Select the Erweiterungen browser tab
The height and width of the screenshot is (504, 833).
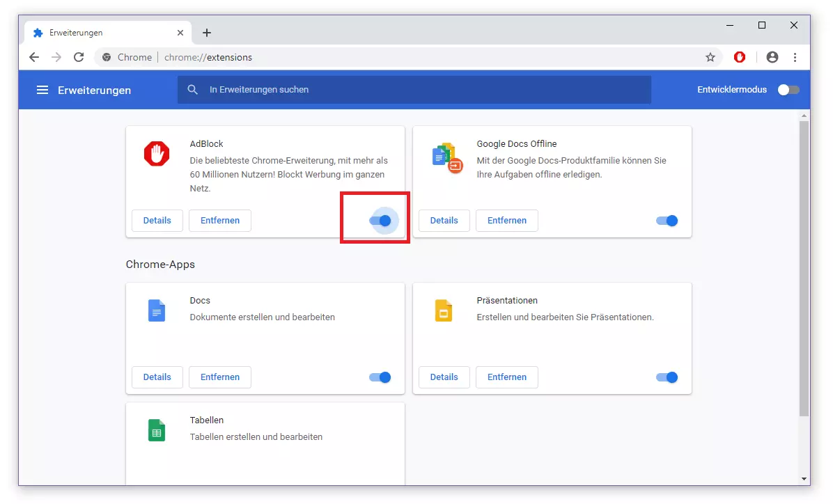click(x=108, y=33)
